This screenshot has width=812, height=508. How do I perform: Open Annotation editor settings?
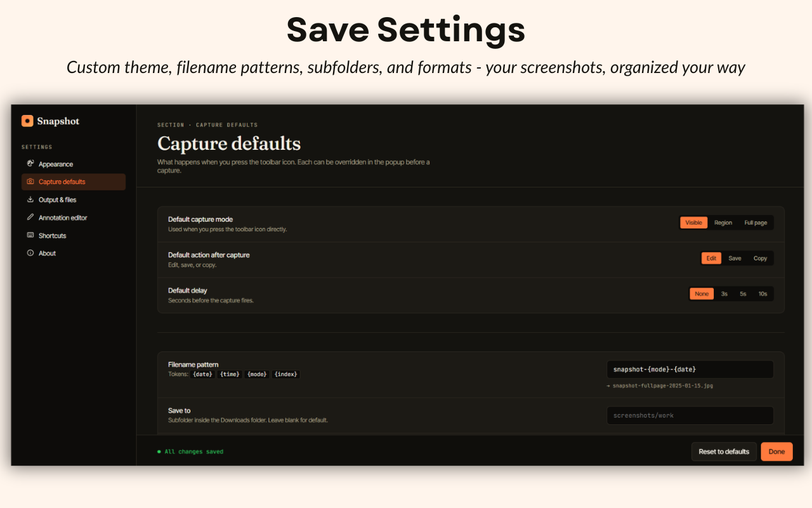click(74, 217)
